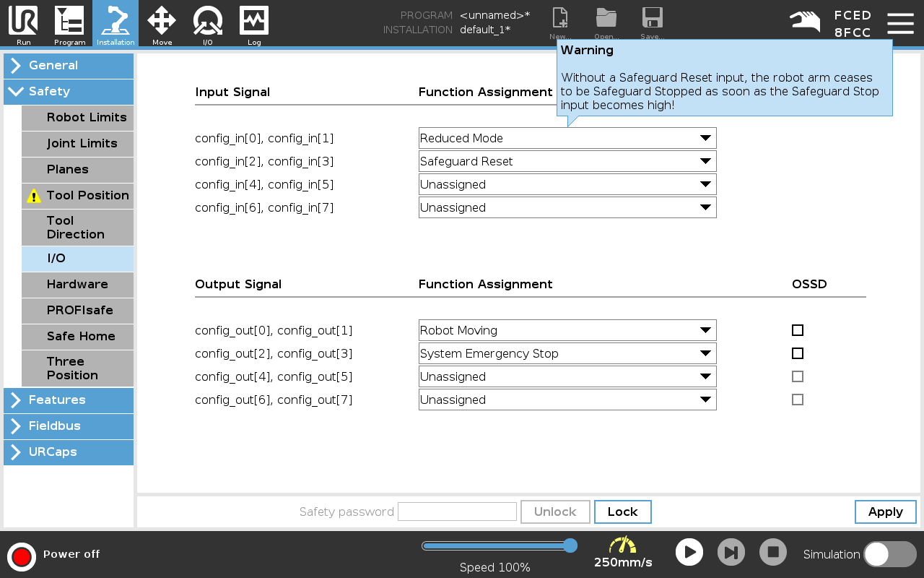The image size is (924, 578).
Task: Click the red Power off indicator
Action: [22, 556]
